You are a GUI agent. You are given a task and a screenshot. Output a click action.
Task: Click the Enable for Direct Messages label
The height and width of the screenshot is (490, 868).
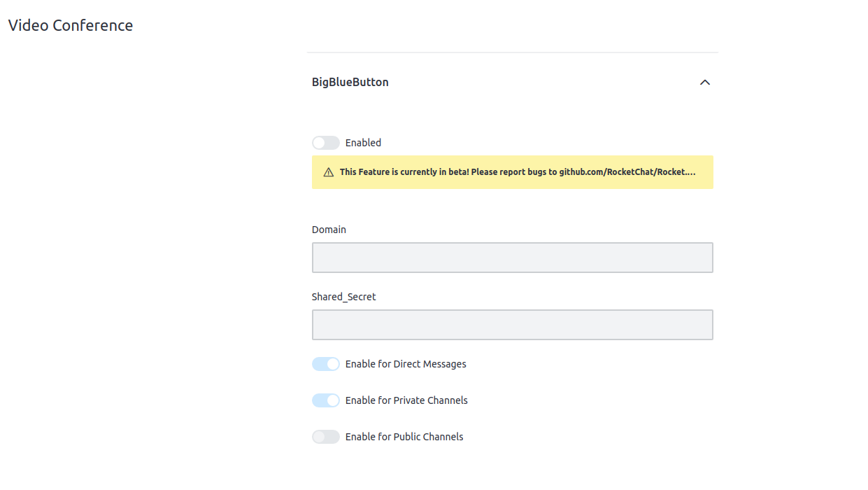point(406,364)
